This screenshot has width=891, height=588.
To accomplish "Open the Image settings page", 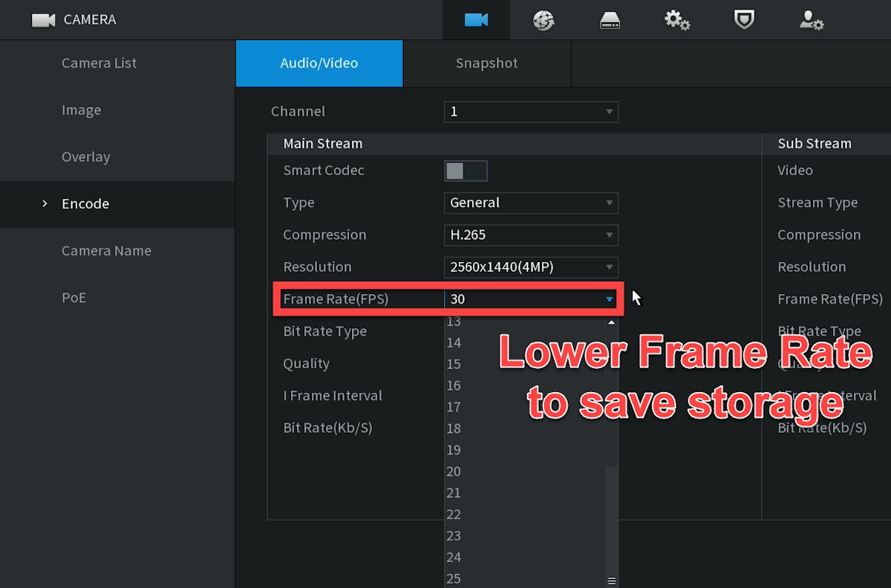I will pos(82,110).
